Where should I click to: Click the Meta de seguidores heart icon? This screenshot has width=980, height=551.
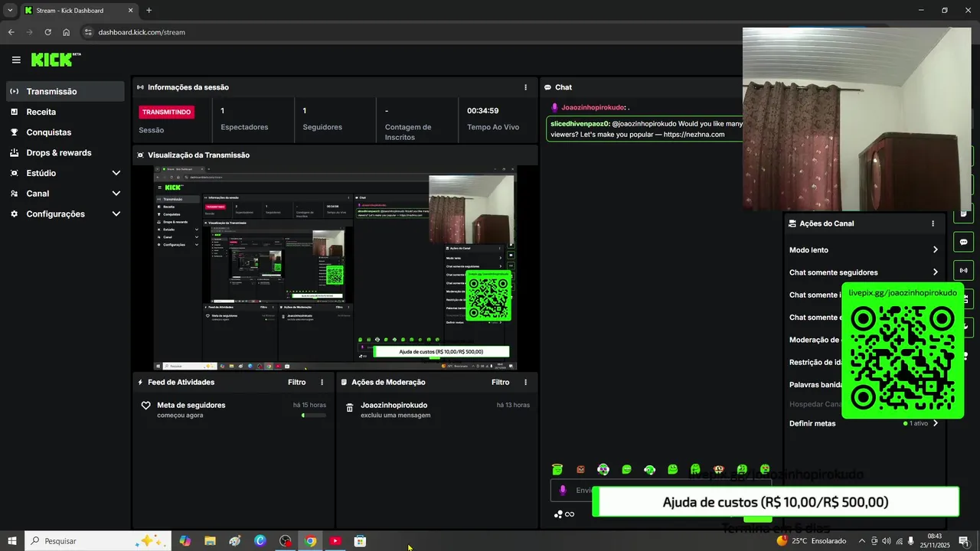[145, 406]
